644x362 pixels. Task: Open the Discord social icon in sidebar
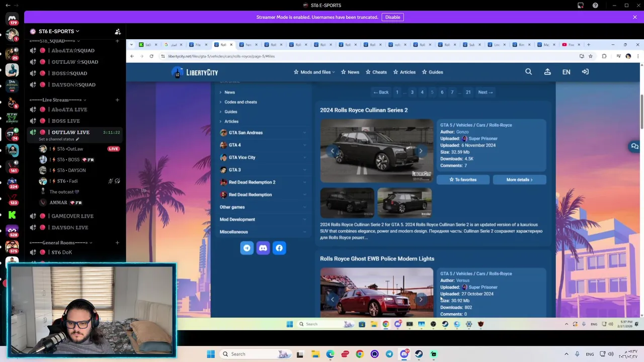263,248
